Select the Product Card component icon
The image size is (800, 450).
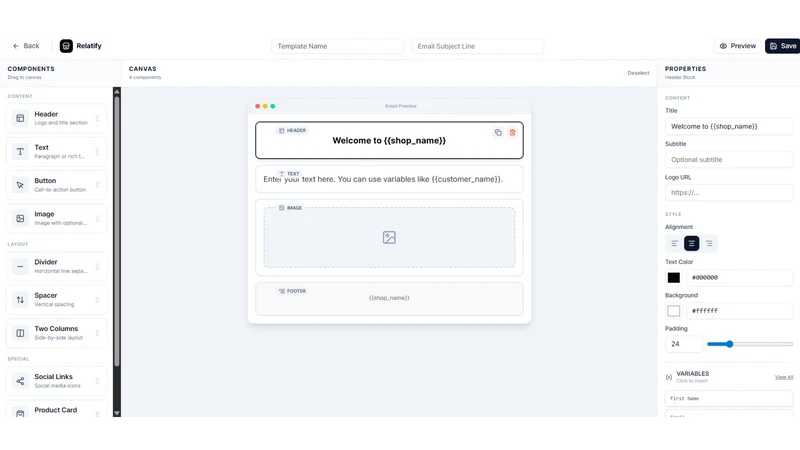(20, 412)
